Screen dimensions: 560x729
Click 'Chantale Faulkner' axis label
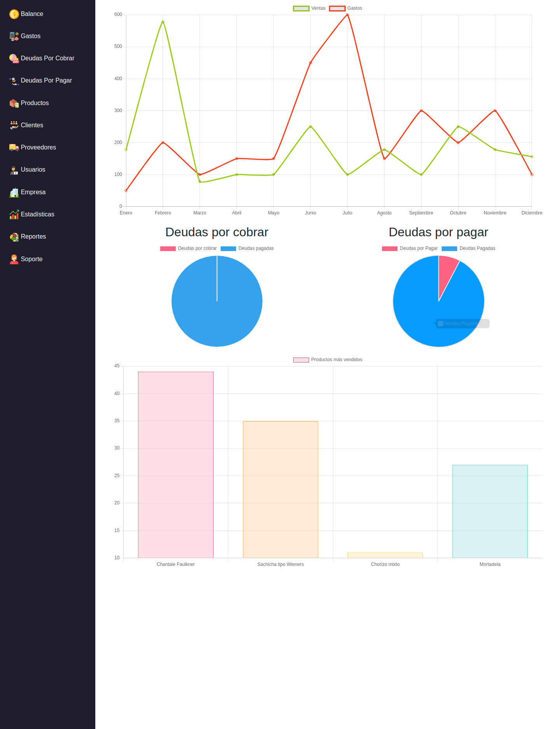click(176, 564)
